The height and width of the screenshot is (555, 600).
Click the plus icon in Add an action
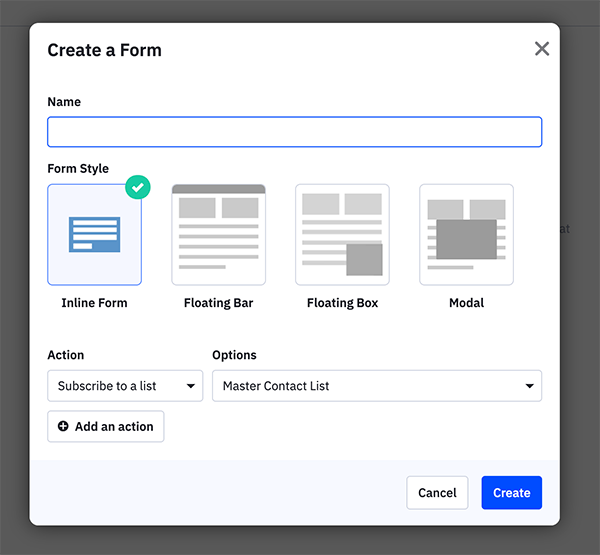63,426
